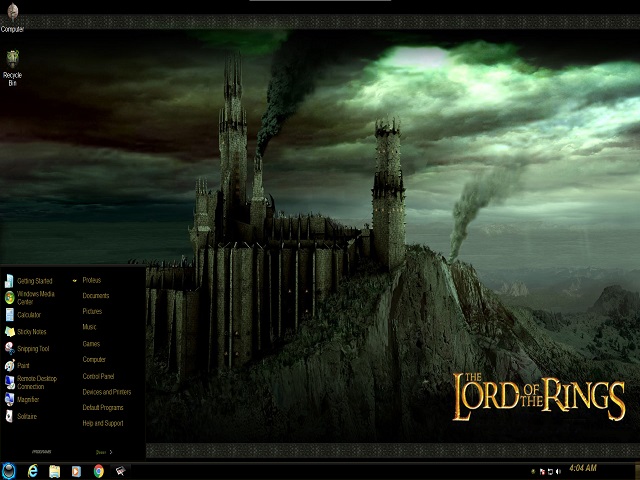
Task: Open the Programs list in Start menu
Action: 42,452
